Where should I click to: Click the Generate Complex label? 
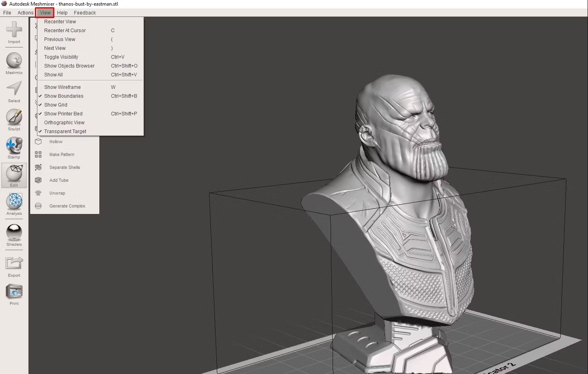[x=67, y=206]
